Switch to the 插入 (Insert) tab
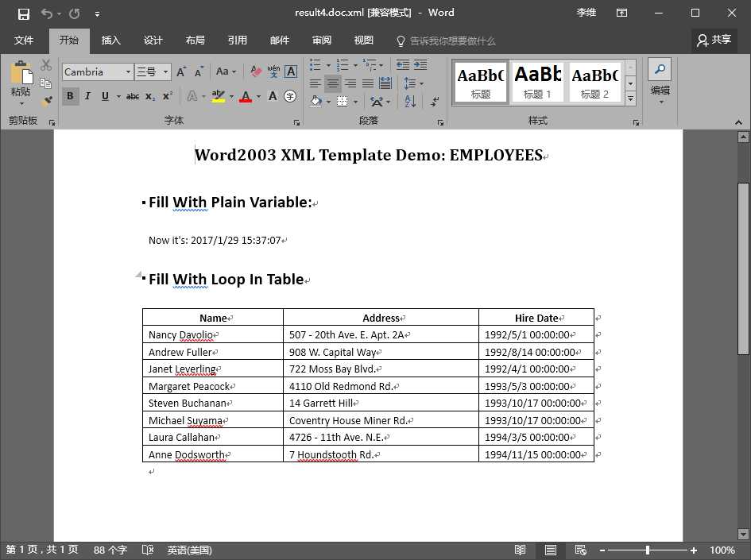This screenshot has height=560, width=751. coord(111,41)
